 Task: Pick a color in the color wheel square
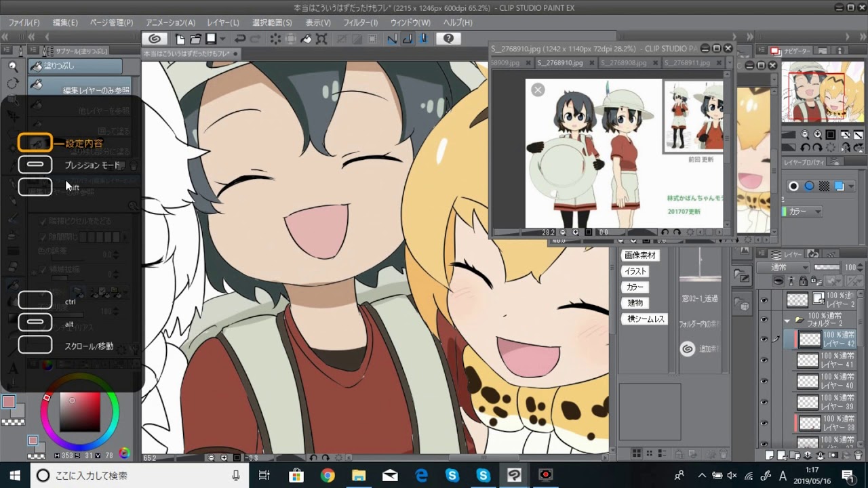(x=80, y=412)
